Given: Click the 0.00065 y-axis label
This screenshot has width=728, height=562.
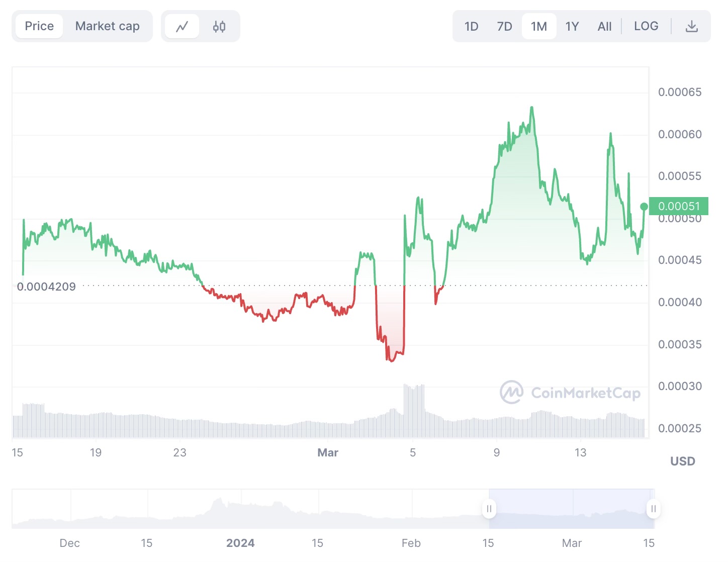Looking at the screenshot, I should [x=680, y=92].
